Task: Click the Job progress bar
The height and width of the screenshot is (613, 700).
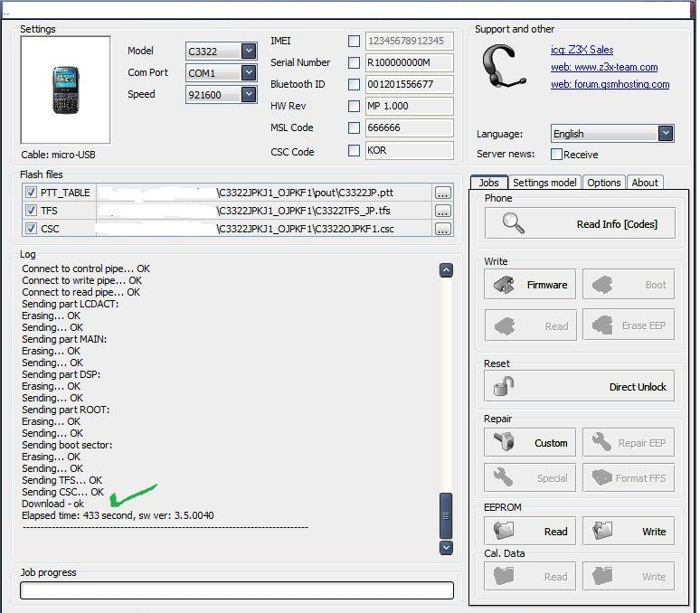Action: click(x=237, y=590)
